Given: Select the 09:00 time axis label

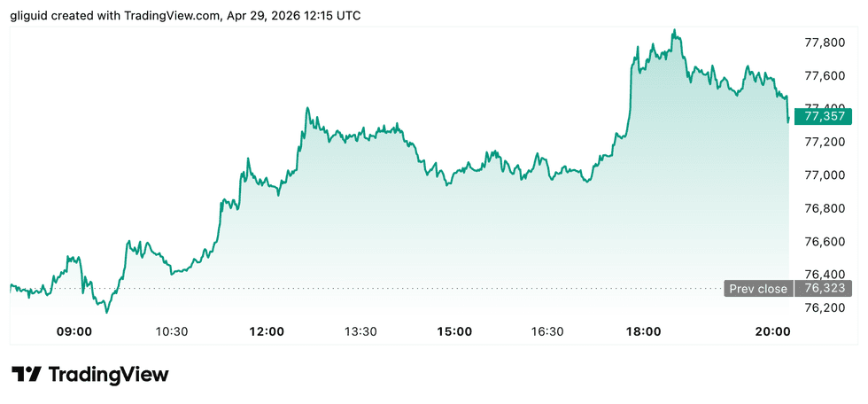Looking at the screenshot, I should [74, 331].
